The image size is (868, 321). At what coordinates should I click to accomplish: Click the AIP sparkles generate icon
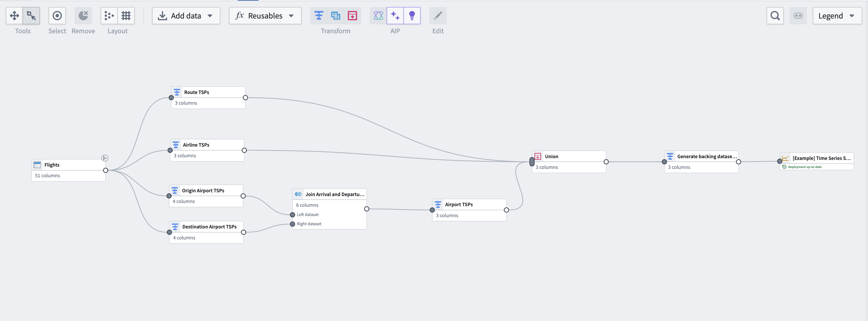tap(395, 16)
